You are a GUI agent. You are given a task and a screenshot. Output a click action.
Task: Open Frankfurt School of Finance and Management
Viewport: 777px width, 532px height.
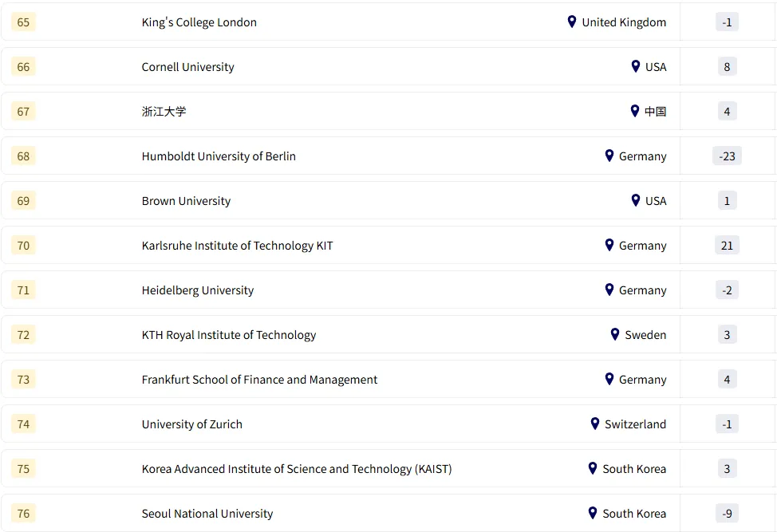tap(259, 380)
